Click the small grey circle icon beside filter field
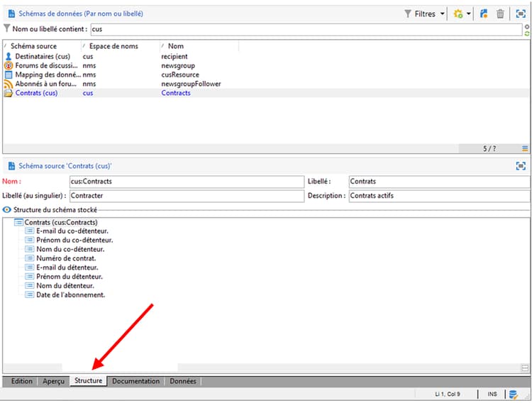532x403 pixels. point(527,26)
